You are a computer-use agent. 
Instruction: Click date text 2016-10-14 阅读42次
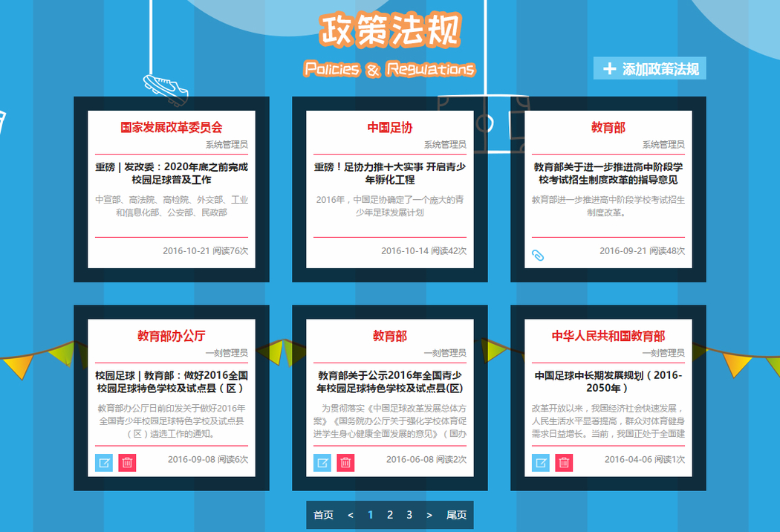[x=424, y=251]
